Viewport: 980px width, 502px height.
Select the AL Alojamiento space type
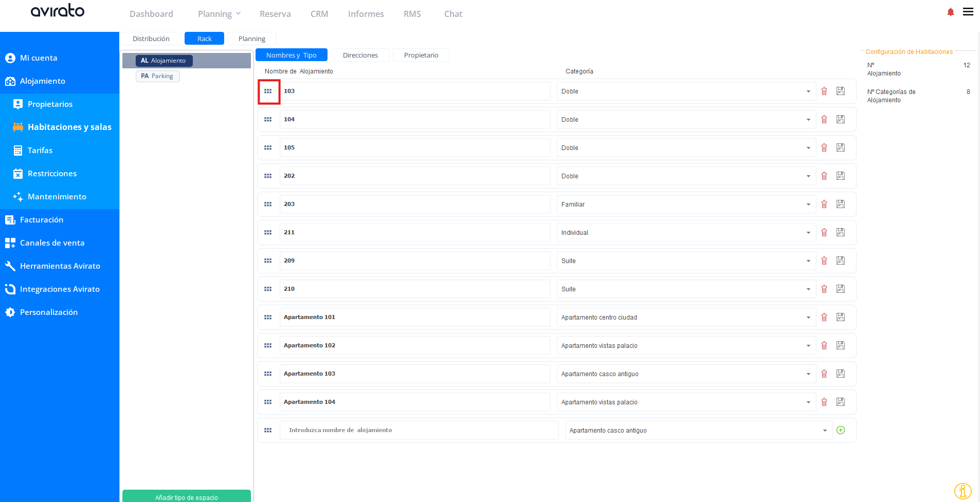click(164, 61)
